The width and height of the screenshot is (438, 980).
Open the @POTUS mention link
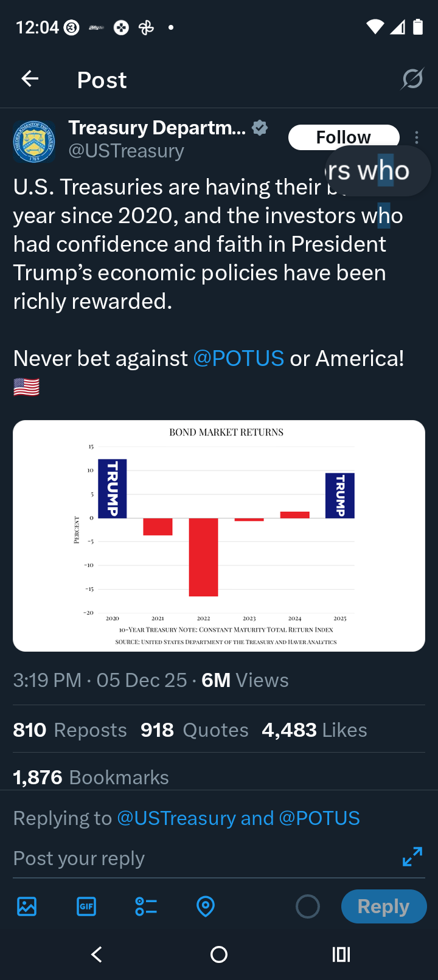[238, 359]
